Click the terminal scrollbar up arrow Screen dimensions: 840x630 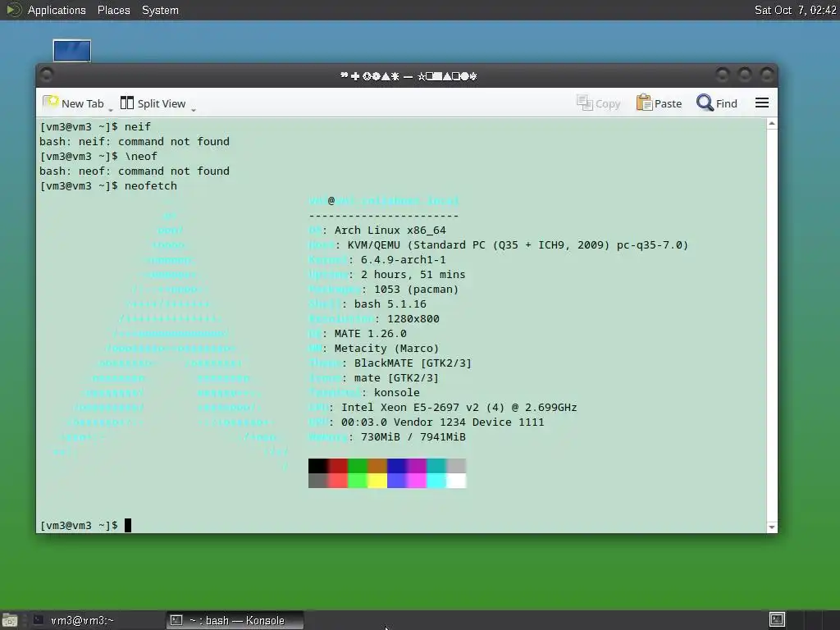[772, 124]
